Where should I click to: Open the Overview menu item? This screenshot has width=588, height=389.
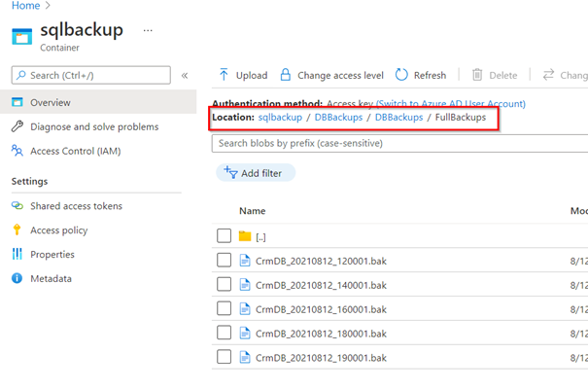[x=98, y=102]
